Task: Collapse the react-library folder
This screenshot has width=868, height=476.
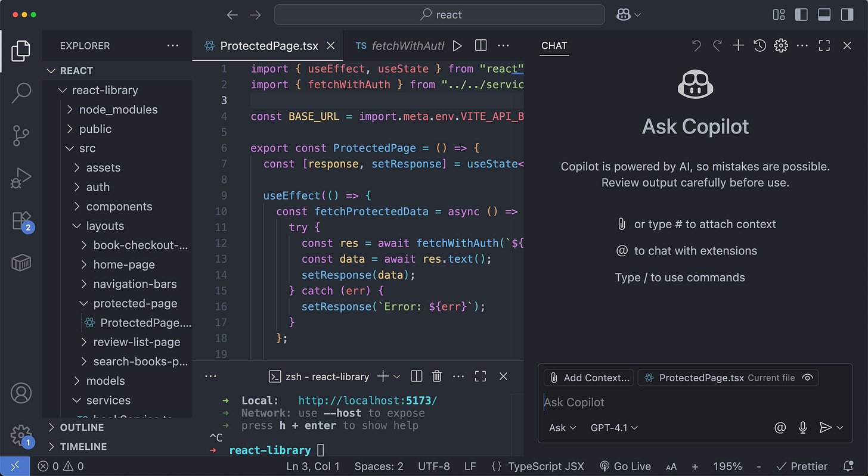Action: click(x=117, y=90)
